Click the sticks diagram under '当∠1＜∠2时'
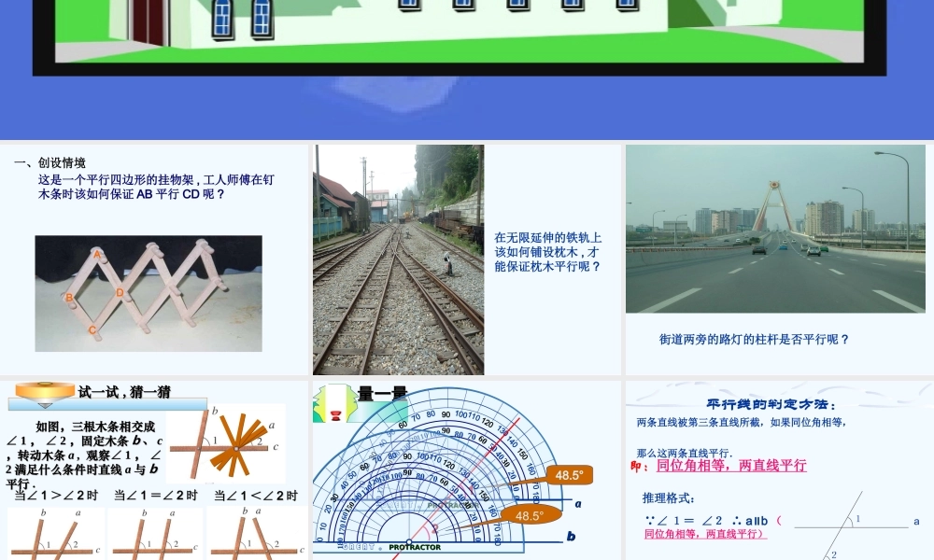This screenshot has height=560, width=934. pyautogui.click(x=257, y=533)
